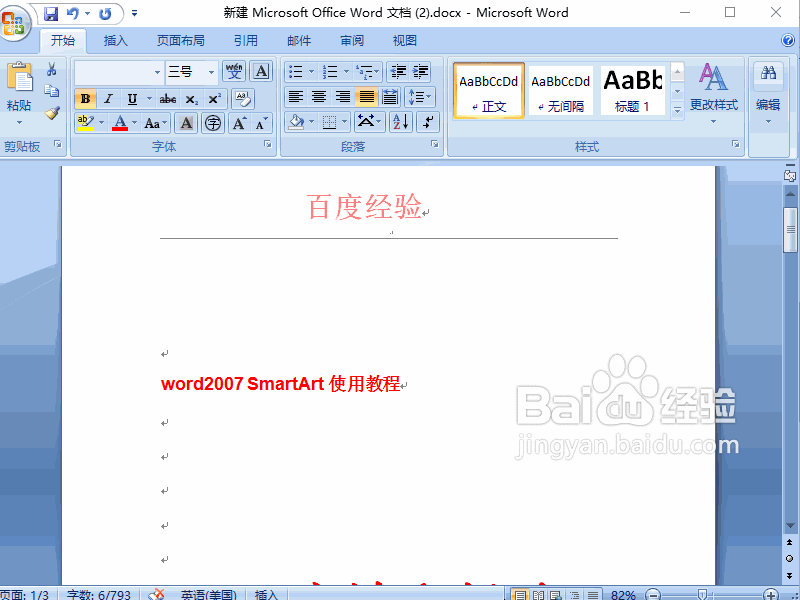
Task: Apply yellow text highlight color
Action: pyautogui.click(x=86, y=123)
